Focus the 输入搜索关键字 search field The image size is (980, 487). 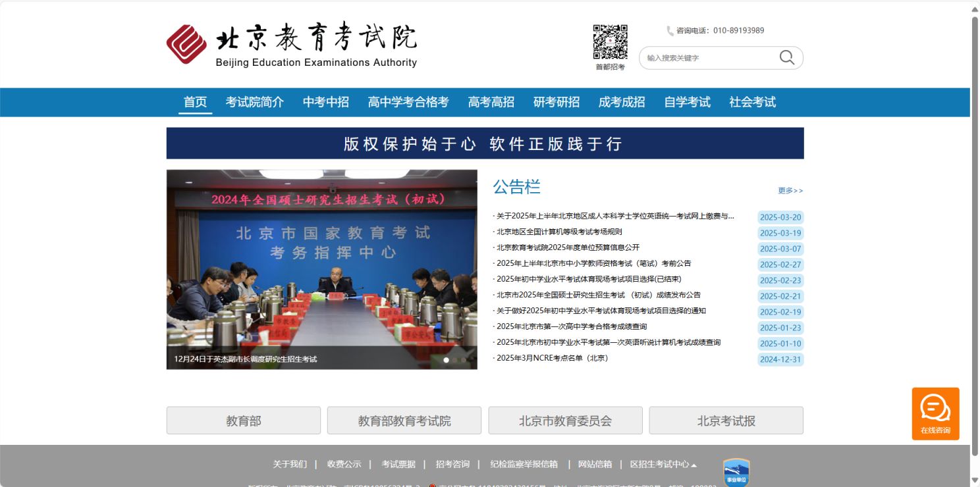[x=708, y=58]
